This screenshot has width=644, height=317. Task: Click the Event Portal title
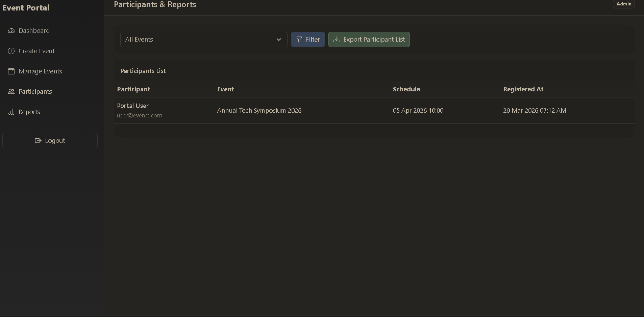click(26, 8)
